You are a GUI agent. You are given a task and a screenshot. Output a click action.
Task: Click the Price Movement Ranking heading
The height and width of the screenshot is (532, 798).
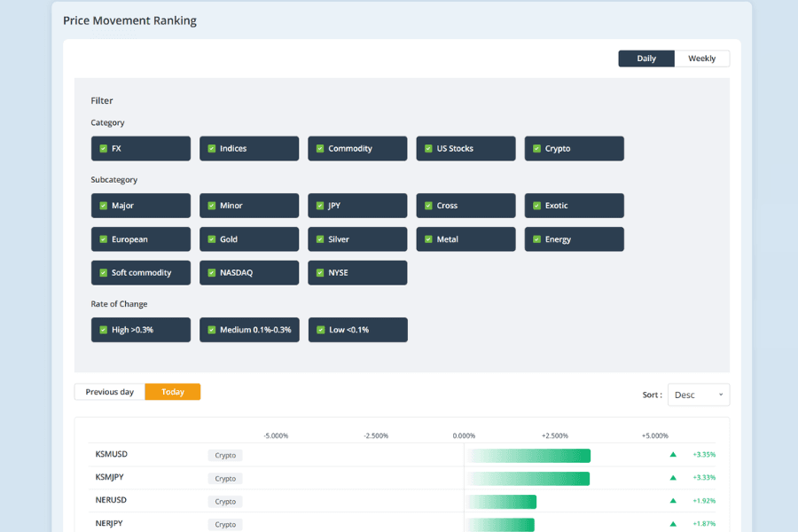point(129,21)
